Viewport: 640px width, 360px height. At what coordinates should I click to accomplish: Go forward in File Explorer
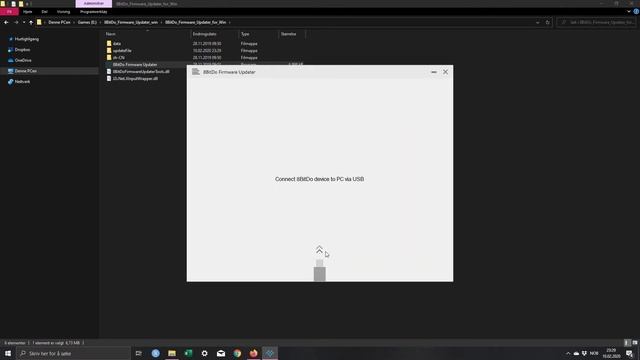[16, 22]
